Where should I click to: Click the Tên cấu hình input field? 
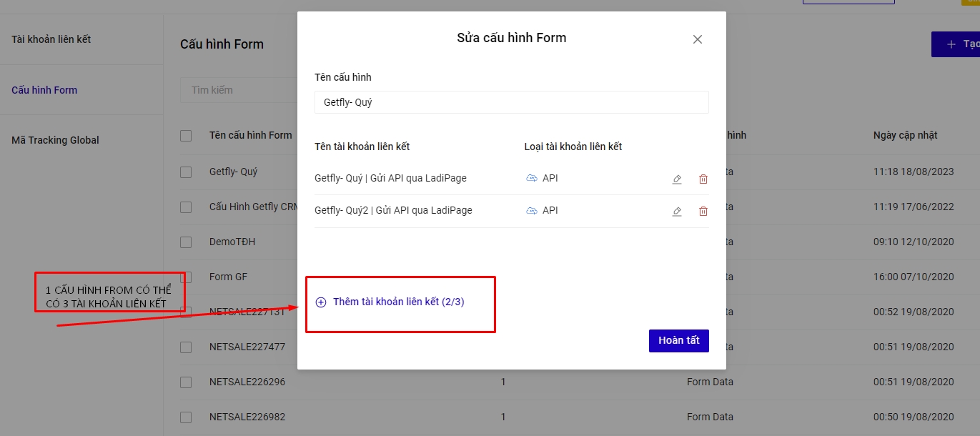(511, 102)
